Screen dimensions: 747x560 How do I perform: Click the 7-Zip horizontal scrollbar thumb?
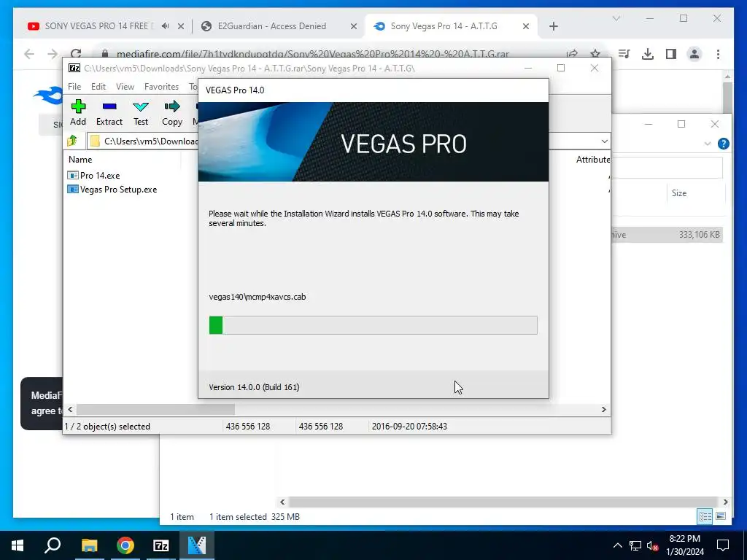click(155, 410)
